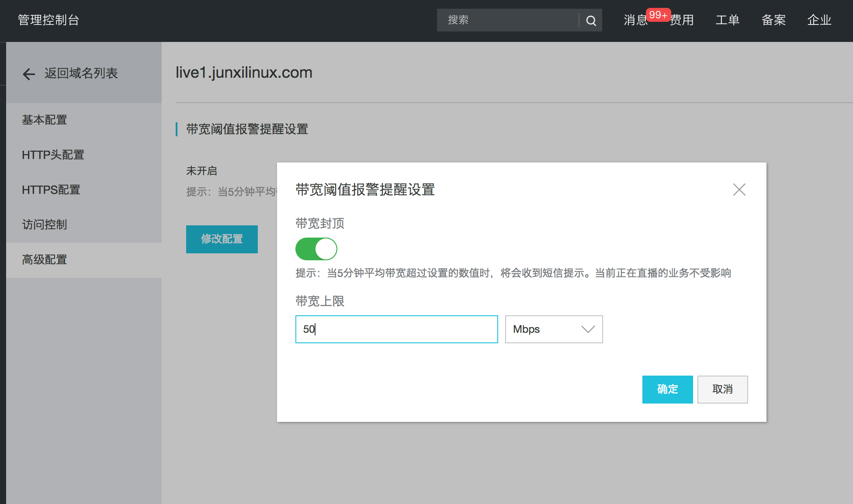Open 费用 in the top navigation
853x504 pixels.
pos(682,20)
